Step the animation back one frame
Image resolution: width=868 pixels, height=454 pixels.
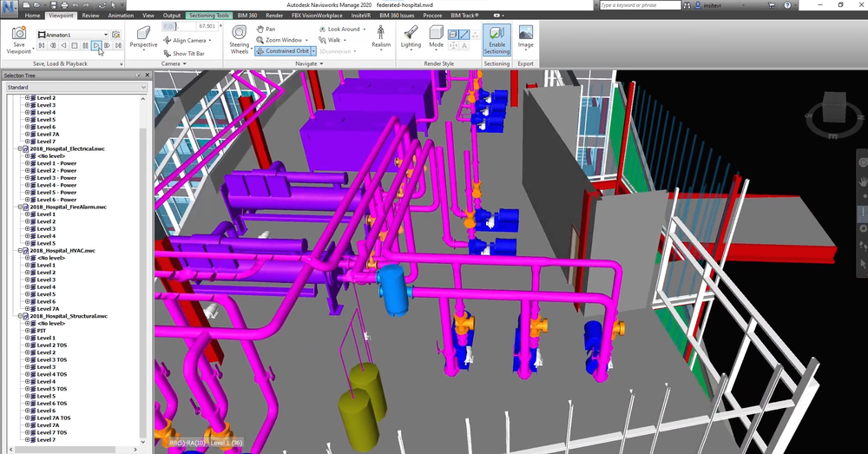pyautogui.click(x=53, y=45)
